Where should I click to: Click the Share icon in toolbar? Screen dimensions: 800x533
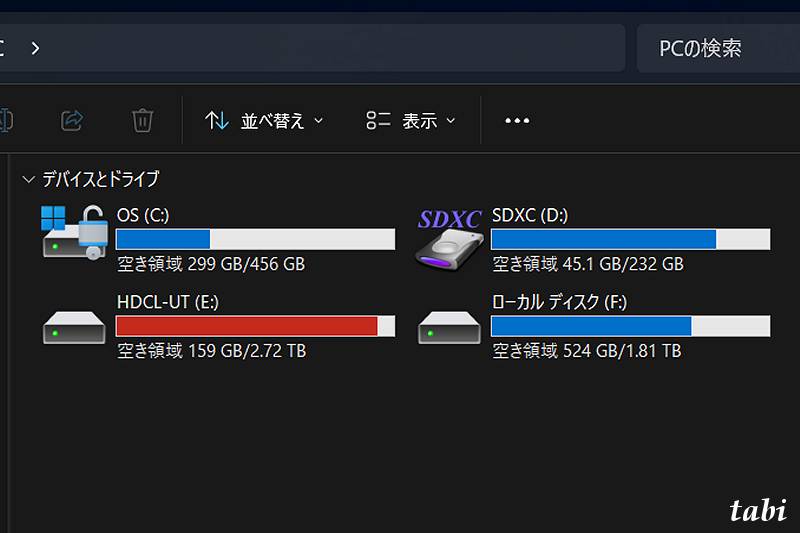(x=72, y=121)
